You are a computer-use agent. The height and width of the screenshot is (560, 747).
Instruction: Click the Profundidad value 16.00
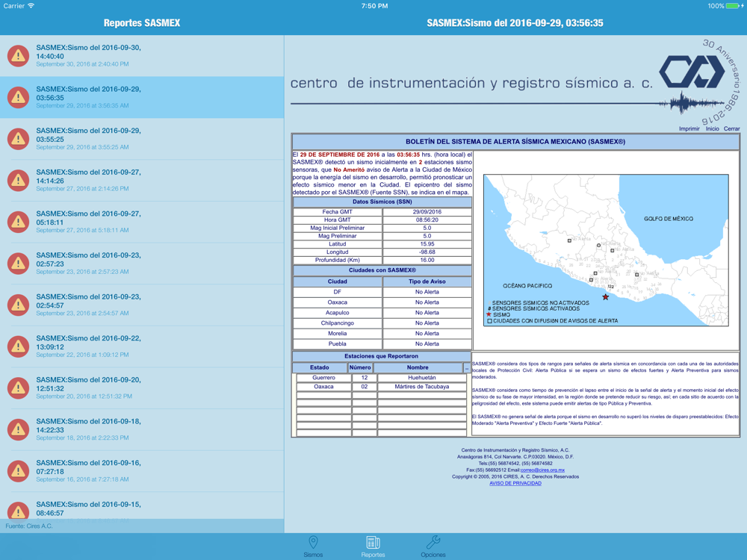[427, 260]
